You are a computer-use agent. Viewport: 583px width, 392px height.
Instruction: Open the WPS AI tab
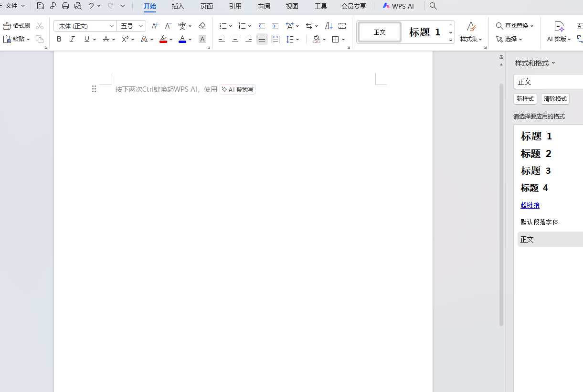[398, 6]
